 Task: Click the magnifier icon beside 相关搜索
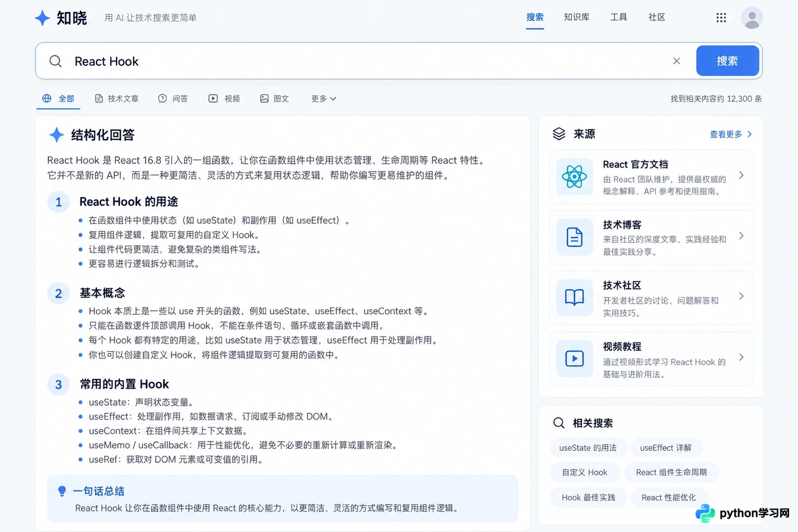559,423
